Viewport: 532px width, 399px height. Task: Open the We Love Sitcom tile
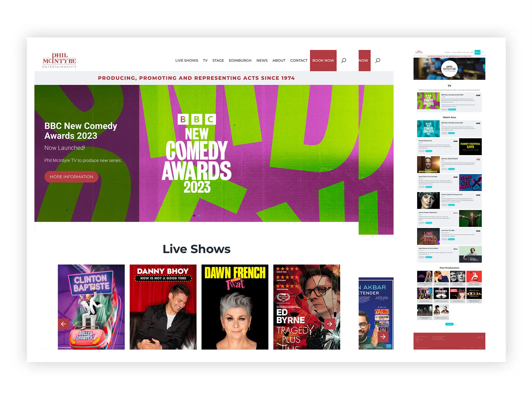[x=425, y=295]
